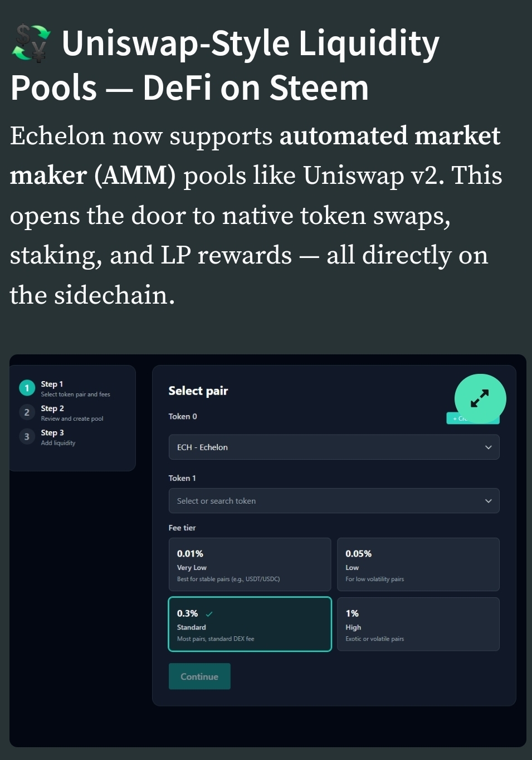The image size is (532, 760).
Task: Go to Step 2 Review and create pool
Action: tap(72, 413)
